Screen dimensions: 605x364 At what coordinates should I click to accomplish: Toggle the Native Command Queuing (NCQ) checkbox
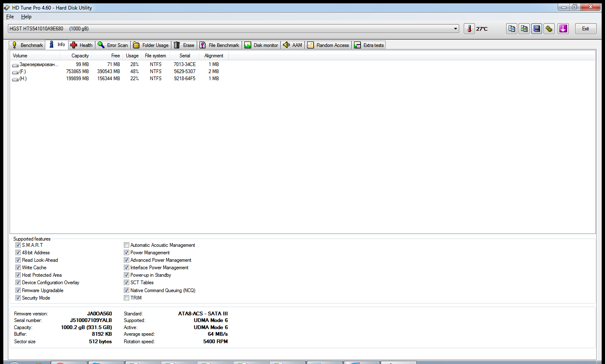pyautogui.click(x=126, y=290)
